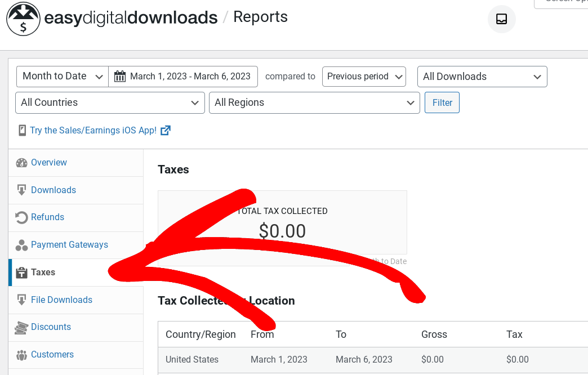Open the Overview report section
Viewport: 588px width, 375px height.
coord(22,162)
